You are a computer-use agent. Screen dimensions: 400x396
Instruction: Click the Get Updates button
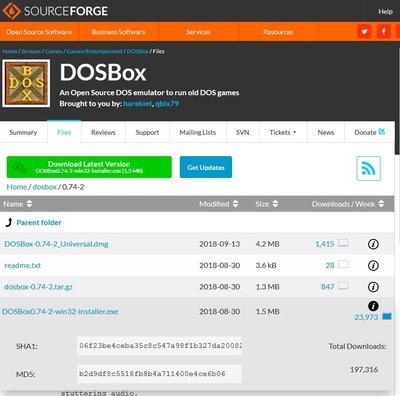pos(206,167)
